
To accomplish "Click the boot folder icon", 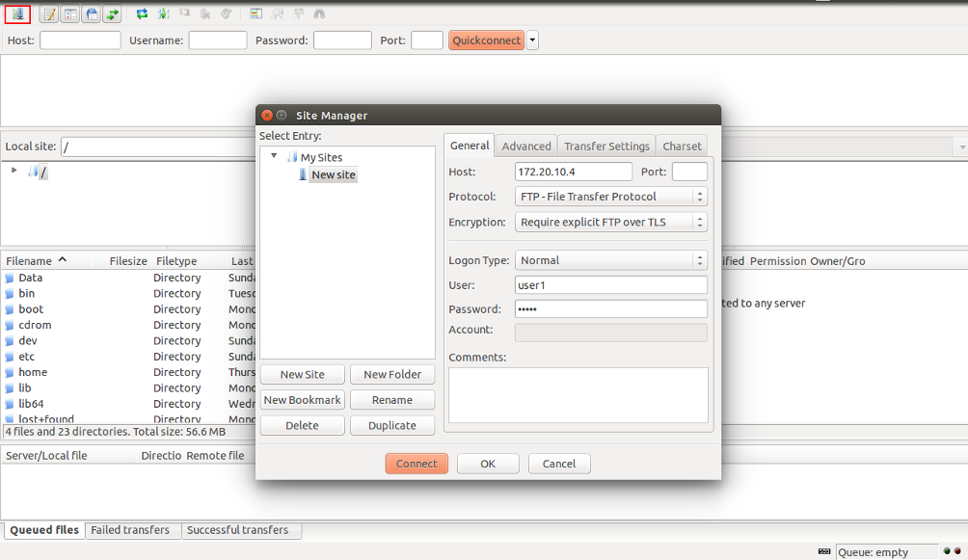I will [x=10, y=309].
